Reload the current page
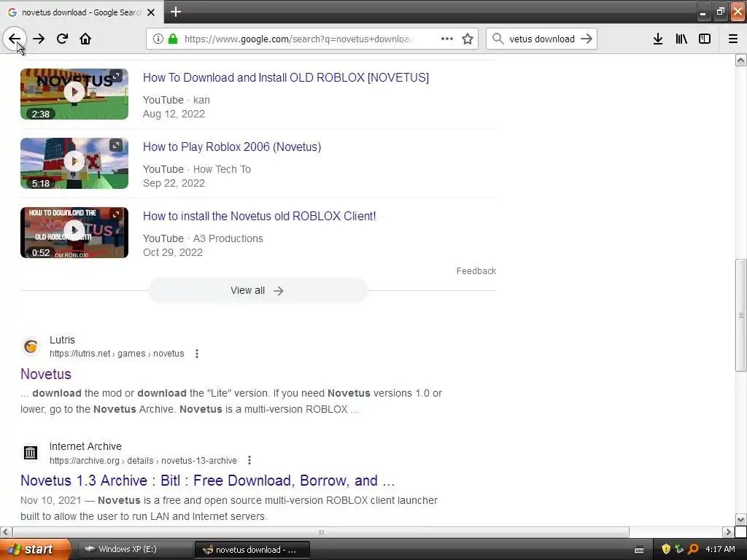 click(x=62, y=39)
